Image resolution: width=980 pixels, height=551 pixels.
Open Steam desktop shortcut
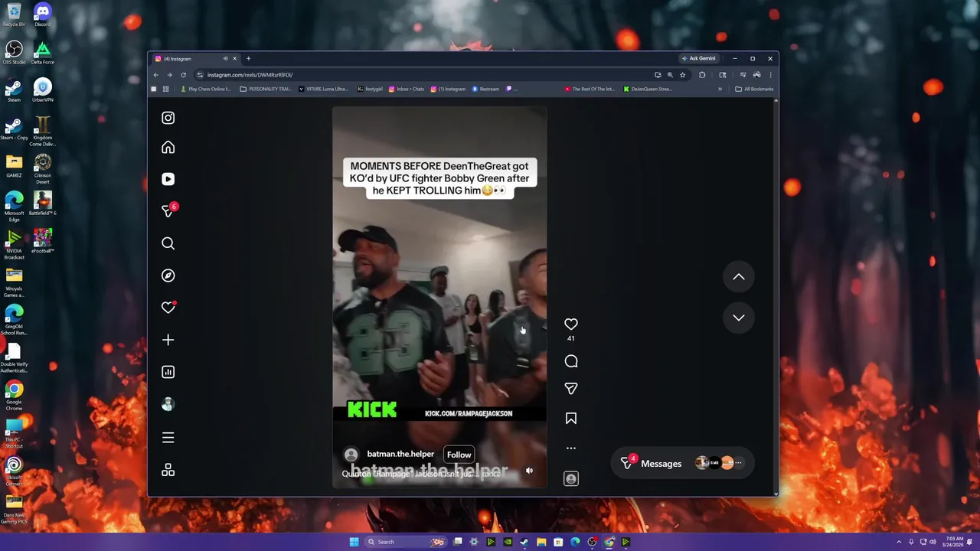point(14,90)
